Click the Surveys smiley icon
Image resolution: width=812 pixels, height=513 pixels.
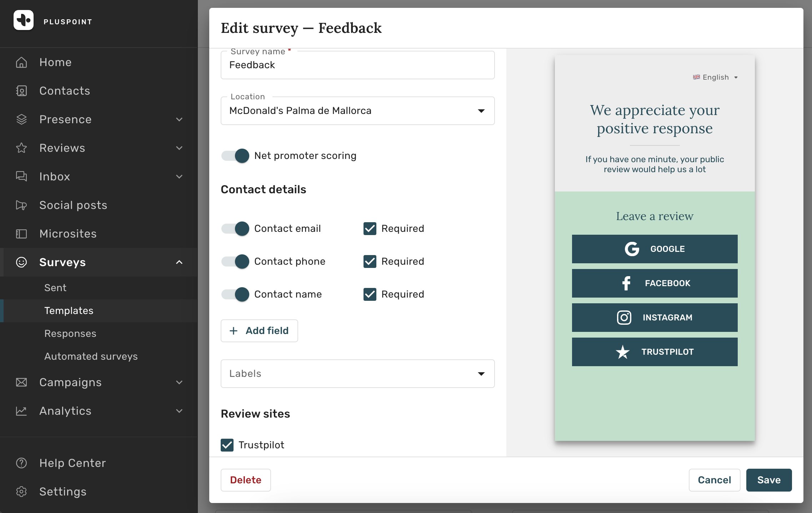tap(21, 262)
